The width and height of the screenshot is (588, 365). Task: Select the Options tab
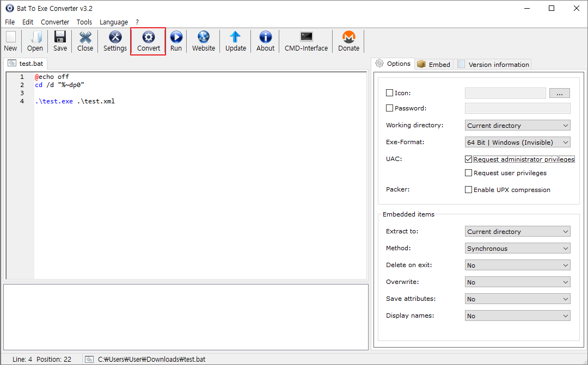(x=393, y=63)
